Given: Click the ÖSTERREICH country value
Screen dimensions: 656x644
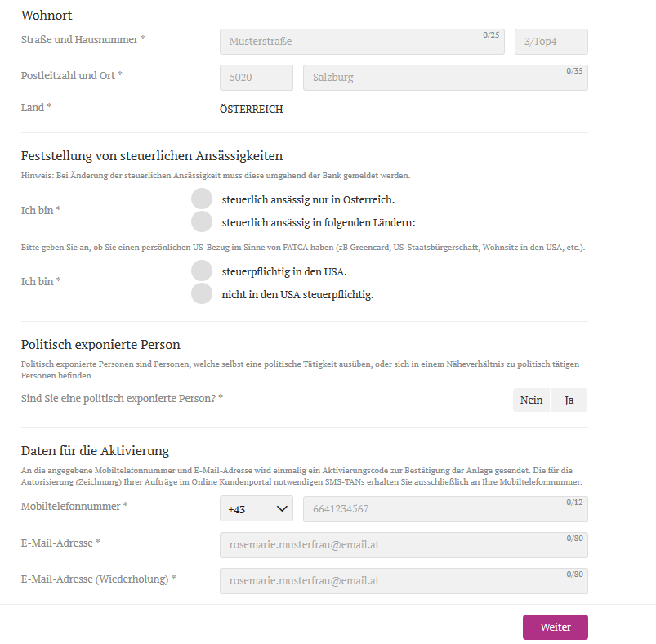Looking at the screenshot, I should [252, 110].
